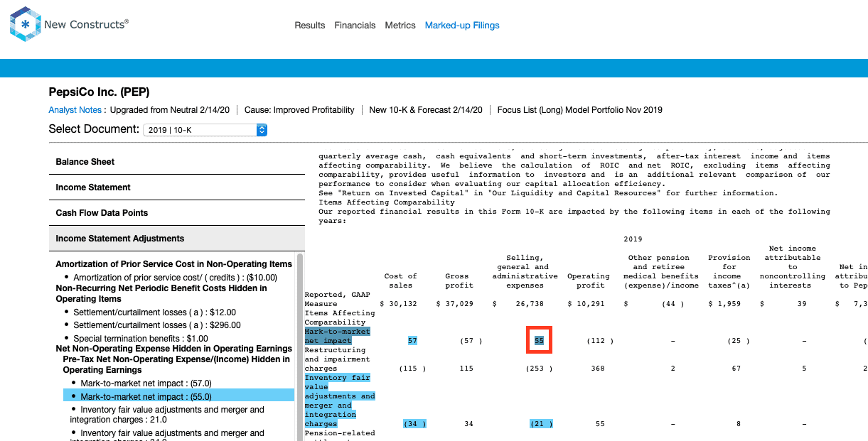Click the highlighted Mark-to-market net impact row label
The image size is (868, 441).
[x=337, y=336]
